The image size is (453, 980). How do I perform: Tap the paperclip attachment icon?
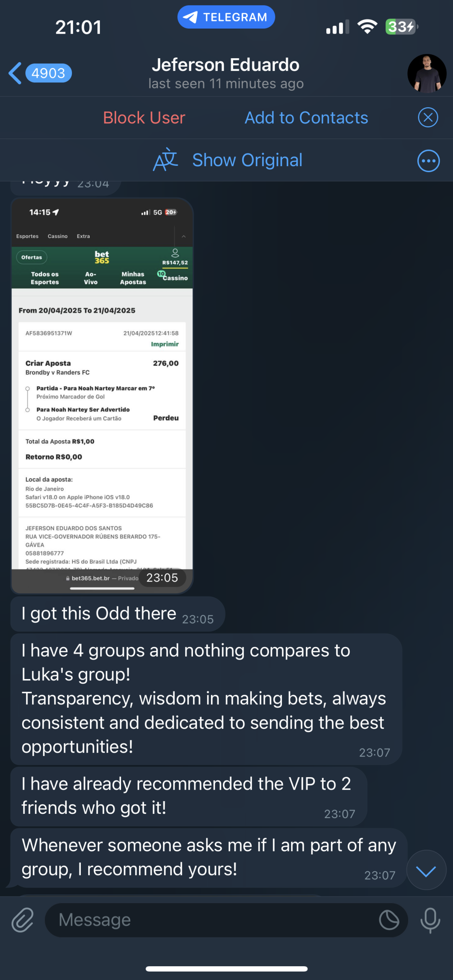click(23, 920)
